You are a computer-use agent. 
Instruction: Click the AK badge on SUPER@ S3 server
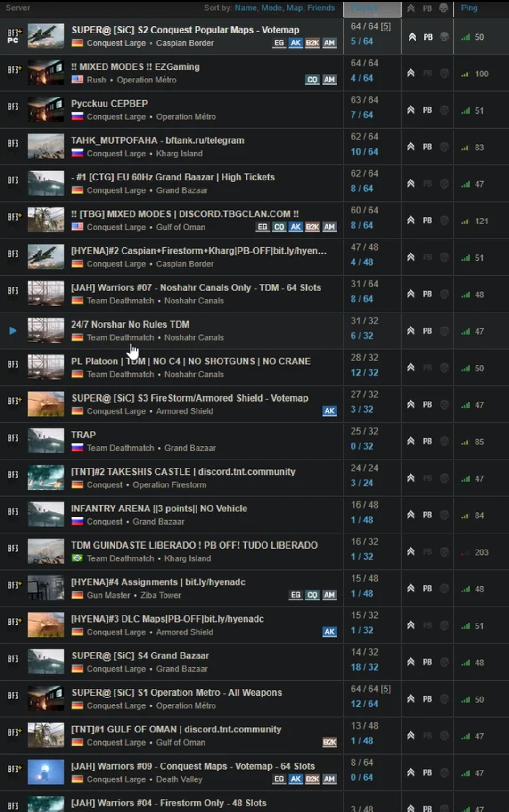pos(329,411)
